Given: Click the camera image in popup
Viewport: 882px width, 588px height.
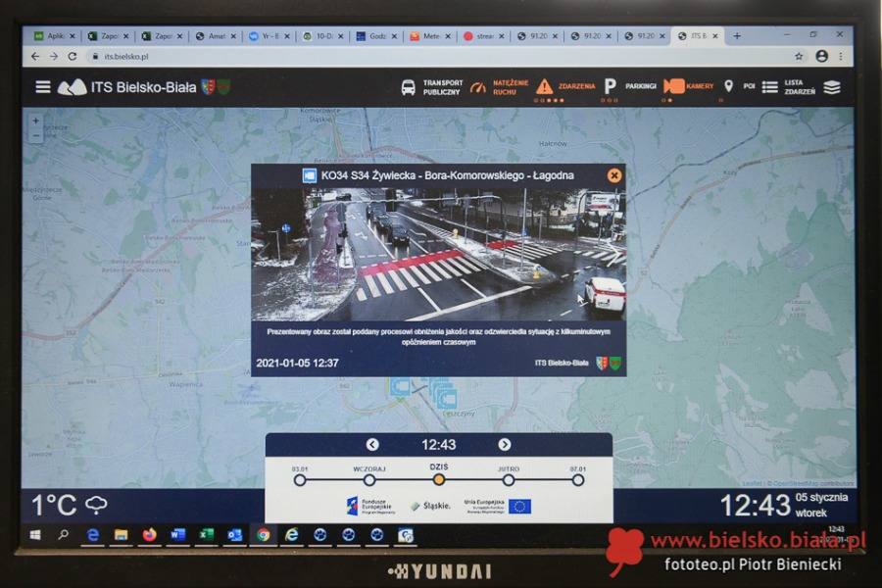Looking at the screenshot, I should 438,255.
